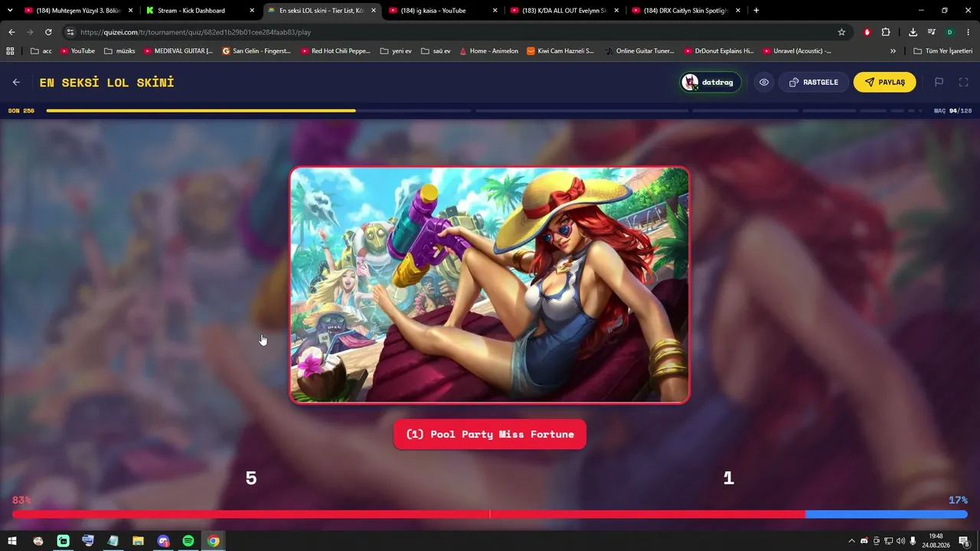Open Spotify from the taskbar
Viewport: 980px width, 551px height.
point(188,541)
